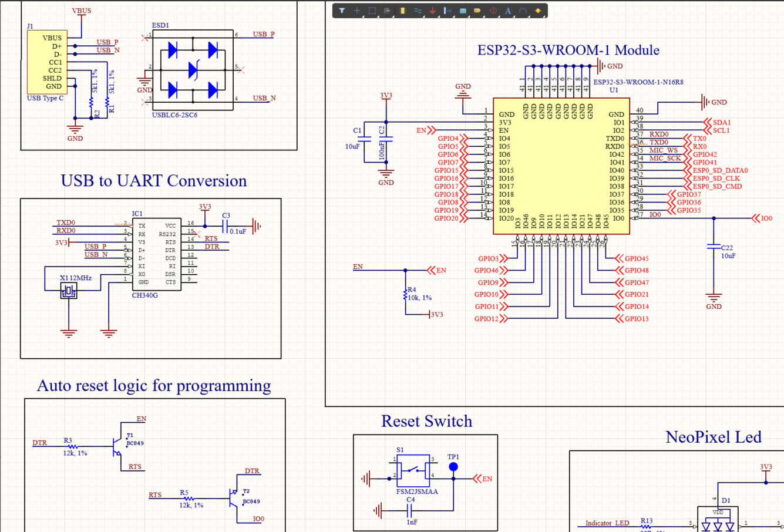Select the C4 1nF capacitor

410,511
